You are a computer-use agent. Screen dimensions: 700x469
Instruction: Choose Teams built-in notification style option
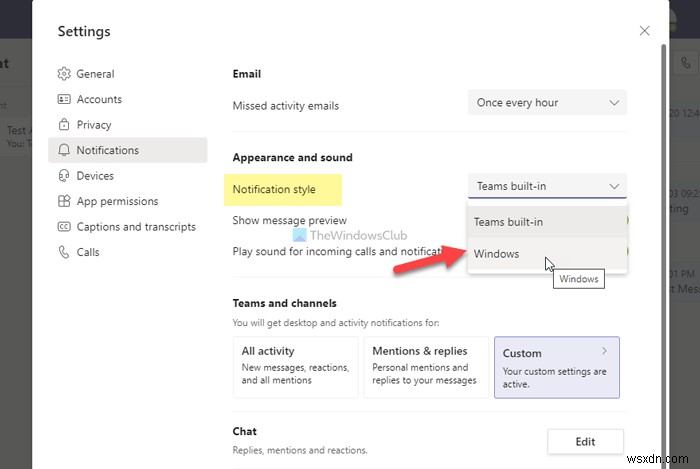(547, 222)
